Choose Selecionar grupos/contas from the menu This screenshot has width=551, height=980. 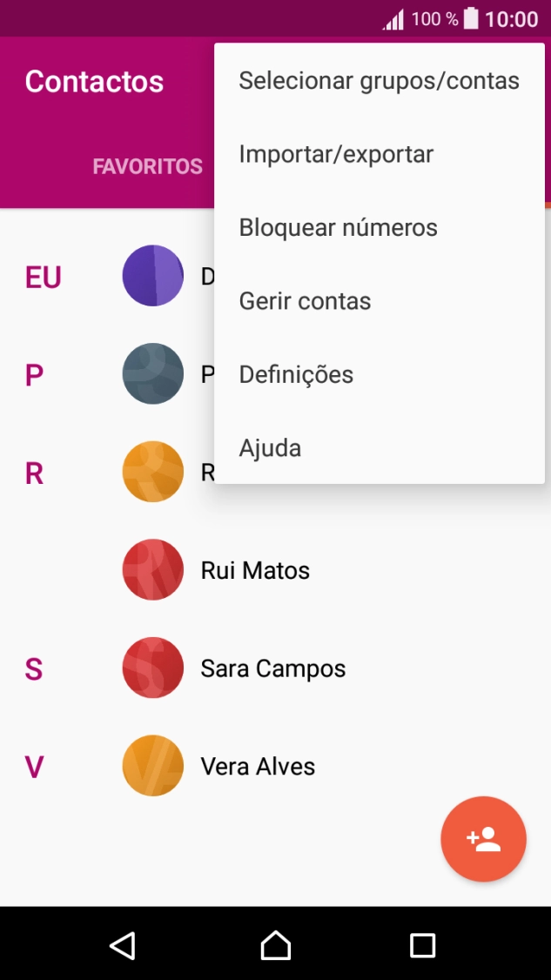tap(380, 80)
